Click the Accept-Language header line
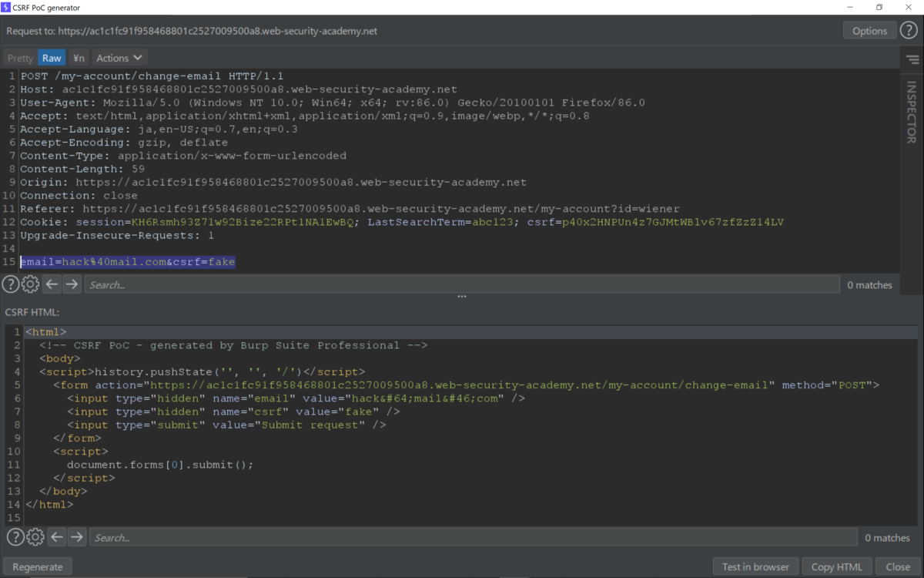 pyautogui.click(x=159, y=129)
